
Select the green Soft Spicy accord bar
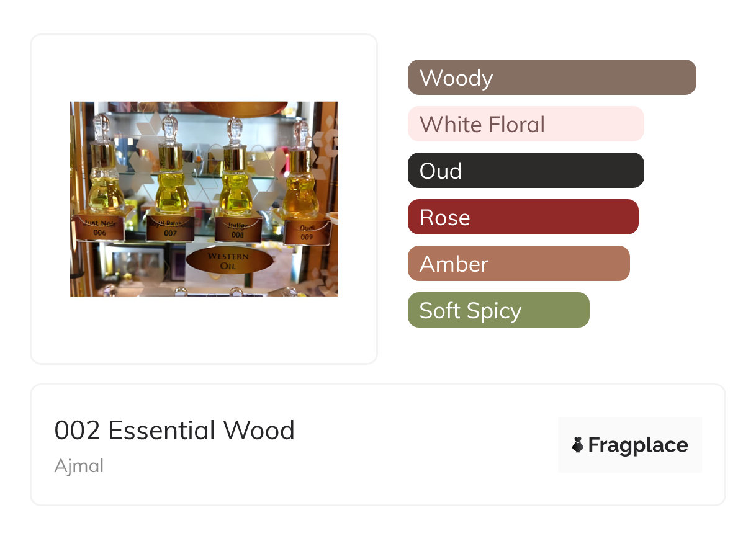pyautogui.click(x=498, y=310)
